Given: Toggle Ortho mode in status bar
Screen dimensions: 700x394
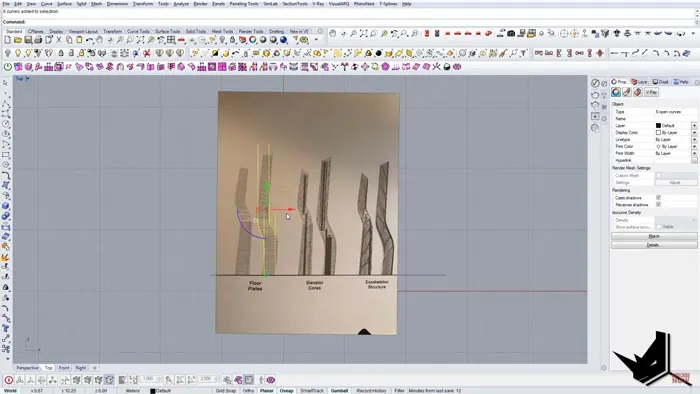Looking at the screenshot, I should (248, 390).
